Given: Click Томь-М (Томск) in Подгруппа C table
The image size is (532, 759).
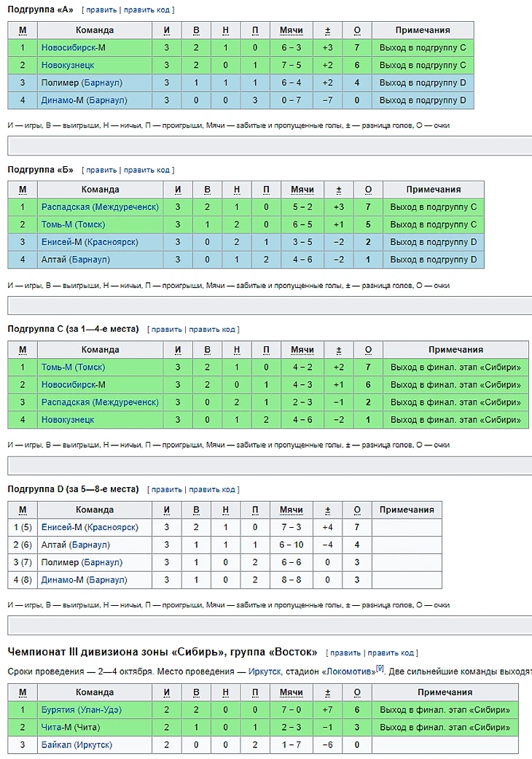Looking at the screenshot, I should point(73,367).
